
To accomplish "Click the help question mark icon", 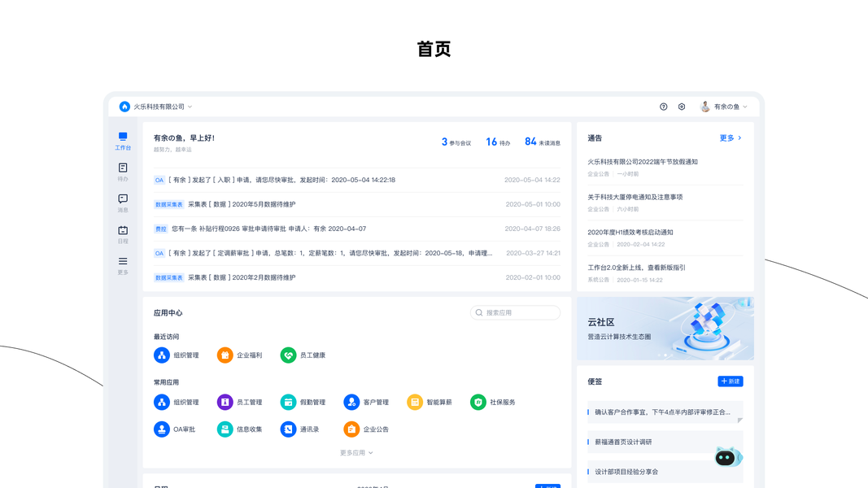I will pyautogui.click(x=663, y=107).
